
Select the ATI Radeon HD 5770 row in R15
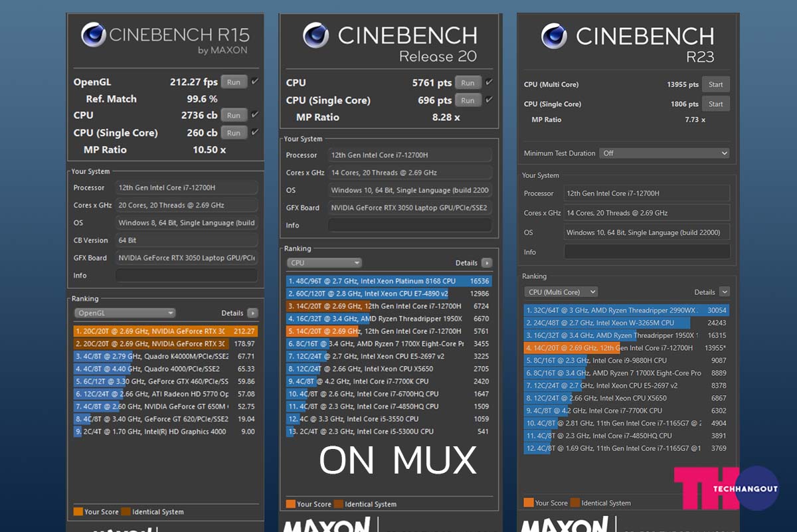point(165,394)
